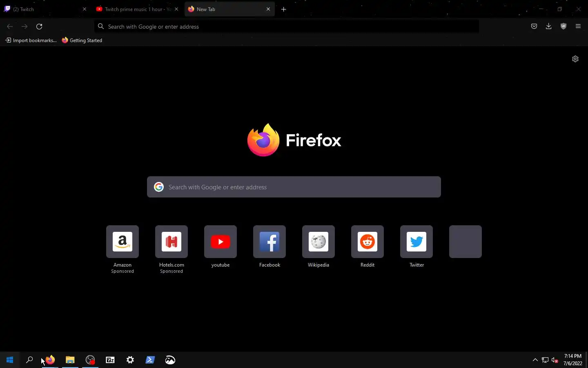Screen dimensions: 588x368
Task: Open muted volume tray icon
Action: click(555, 360)
